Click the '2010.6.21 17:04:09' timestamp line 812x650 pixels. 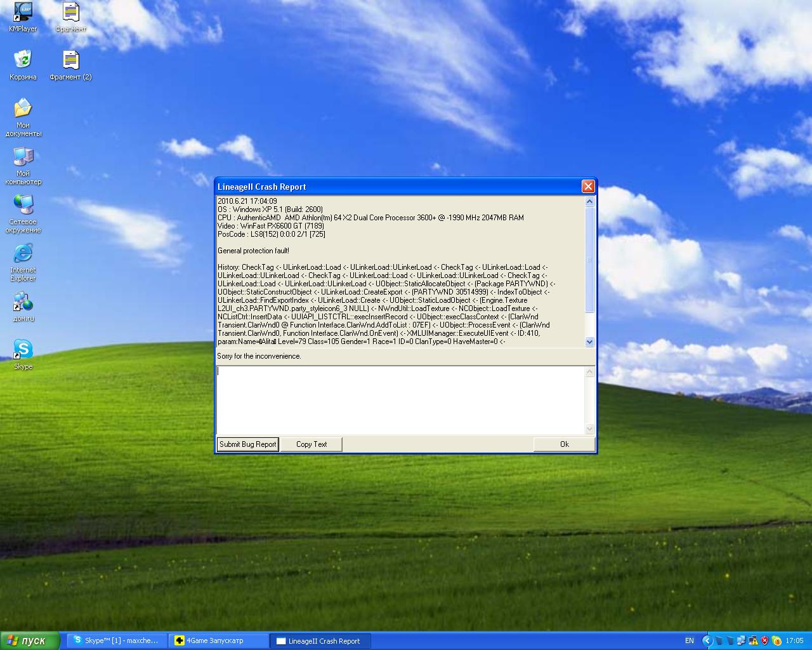pos(247,201)
